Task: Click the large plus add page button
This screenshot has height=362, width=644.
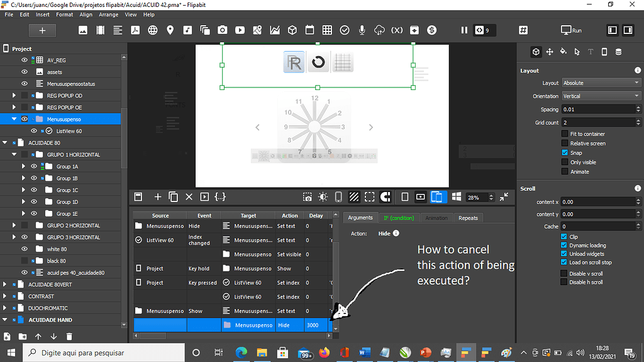Action: (42, 30)
